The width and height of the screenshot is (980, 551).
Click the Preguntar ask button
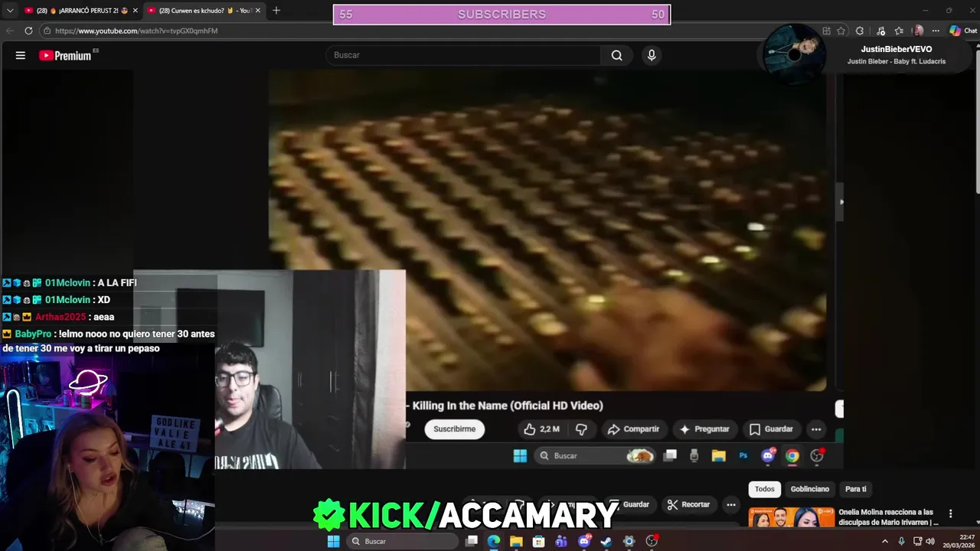[x=704, y=429]
